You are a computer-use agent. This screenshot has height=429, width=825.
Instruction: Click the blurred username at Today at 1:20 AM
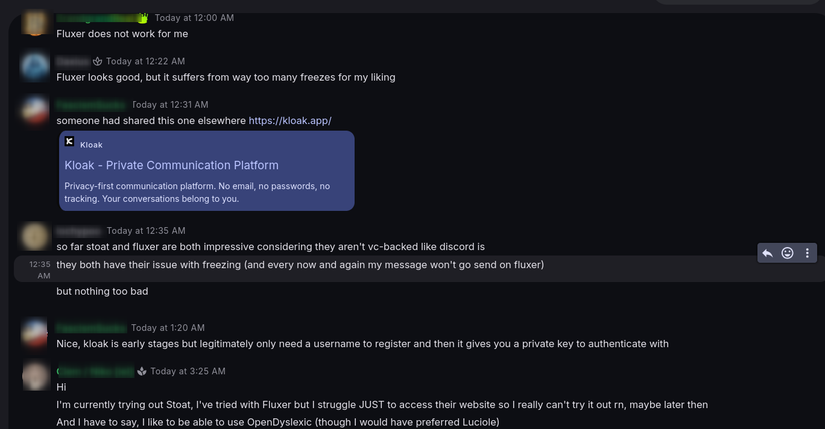pyautogui.click(x=91, y=328)
